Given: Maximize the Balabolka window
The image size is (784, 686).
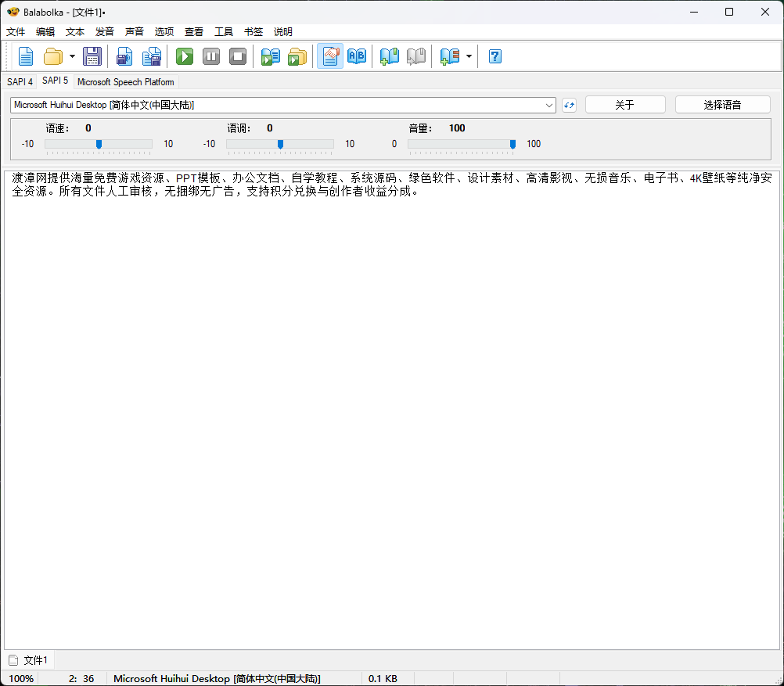Looking at the screenshot, I should tap(729, 12).
